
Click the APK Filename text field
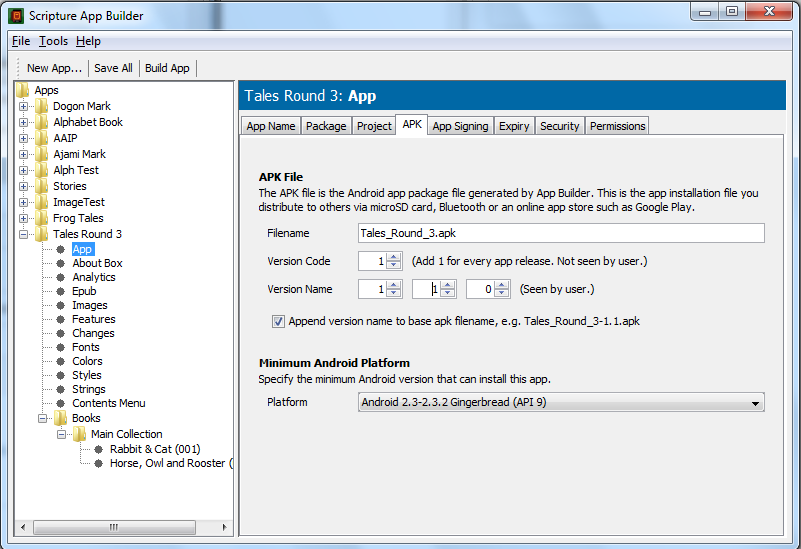[x=561, y=233]
